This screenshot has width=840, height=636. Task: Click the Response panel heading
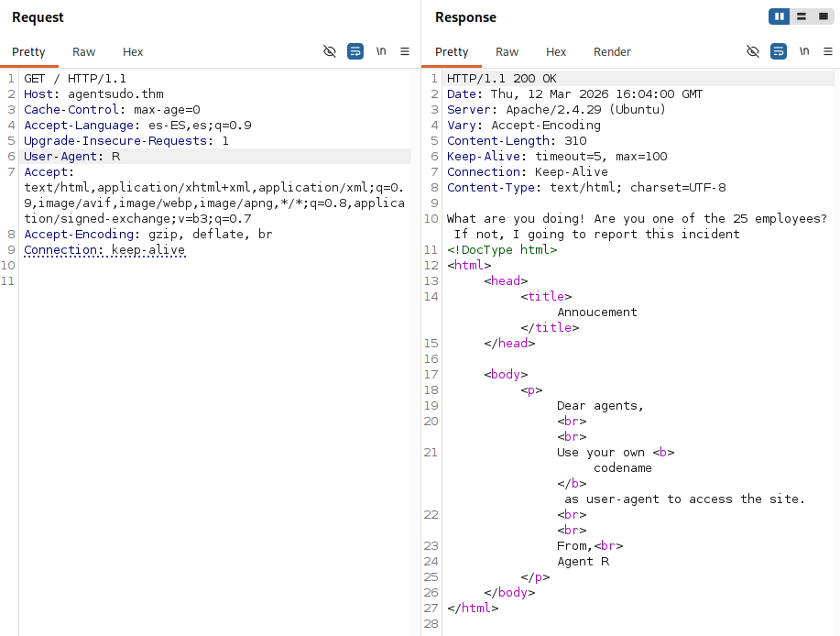click(x=465, y=17)
